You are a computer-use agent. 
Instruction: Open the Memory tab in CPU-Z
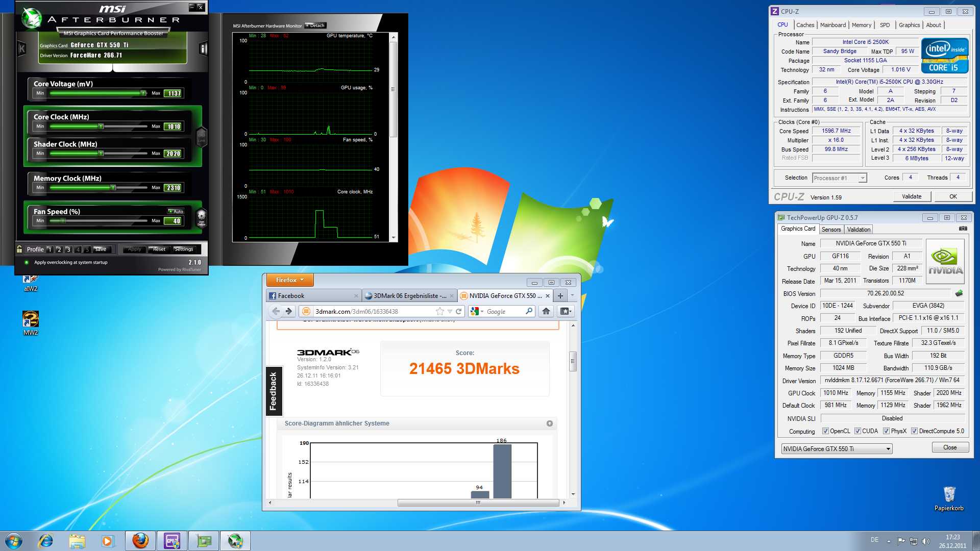(x=862, y=25)
